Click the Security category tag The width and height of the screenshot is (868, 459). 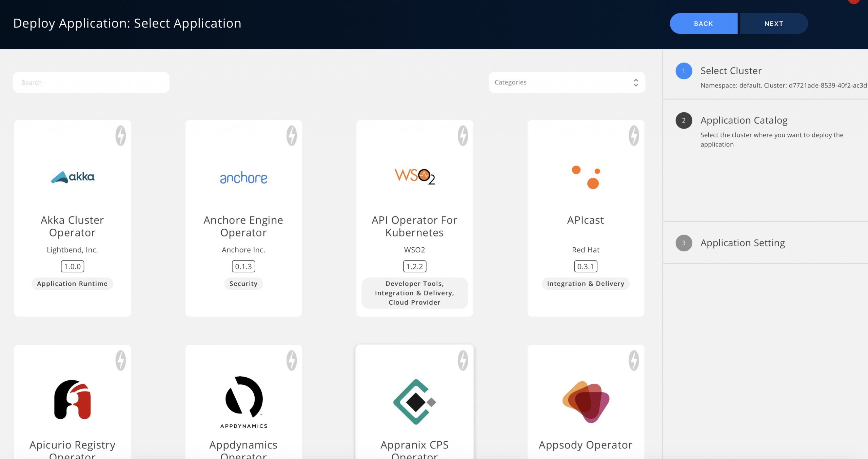point(243,284)
